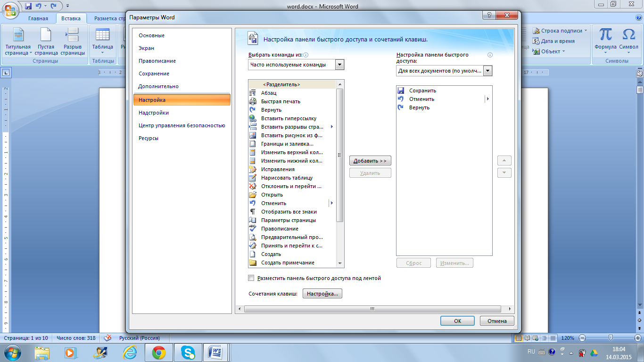Click Save icon in Word title bar

[28, 6]
